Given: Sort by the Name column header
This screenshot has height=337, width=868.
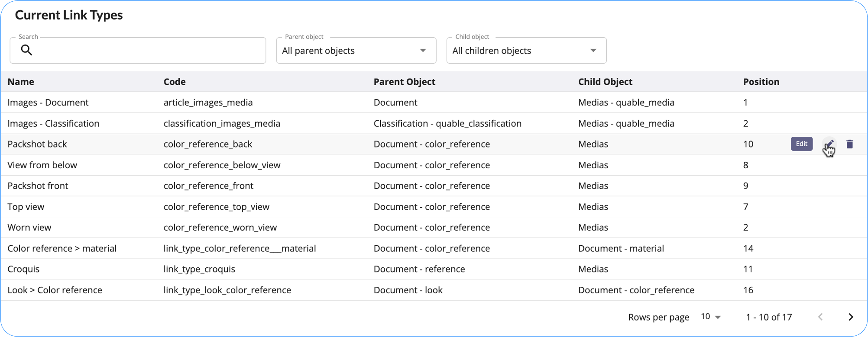Looking at the screenshot, I should (x=21, y=82).
